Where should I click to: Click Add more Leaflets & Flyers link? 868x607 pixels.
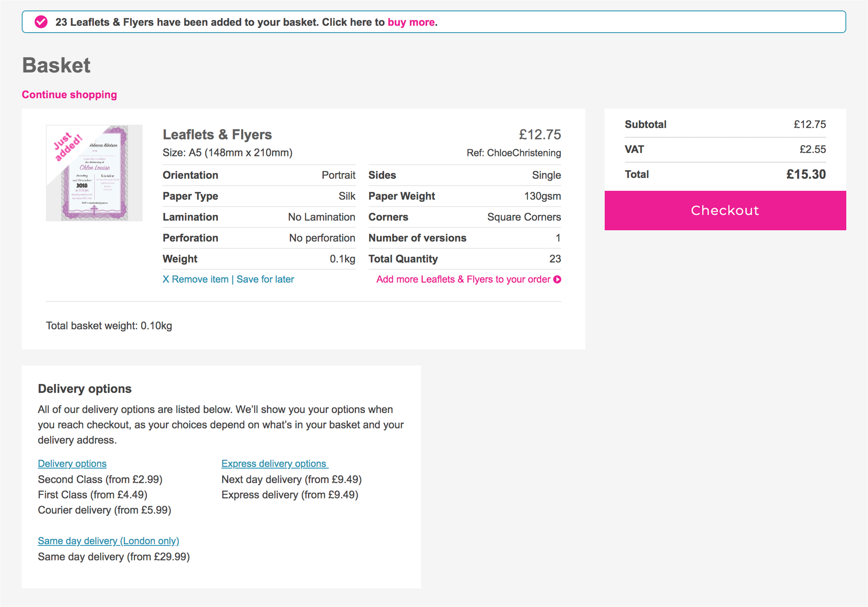pos(463,279)
